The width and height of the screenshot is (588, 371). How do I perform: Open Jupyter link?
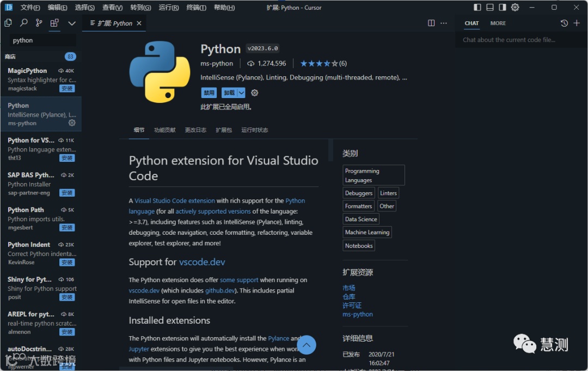139,349
